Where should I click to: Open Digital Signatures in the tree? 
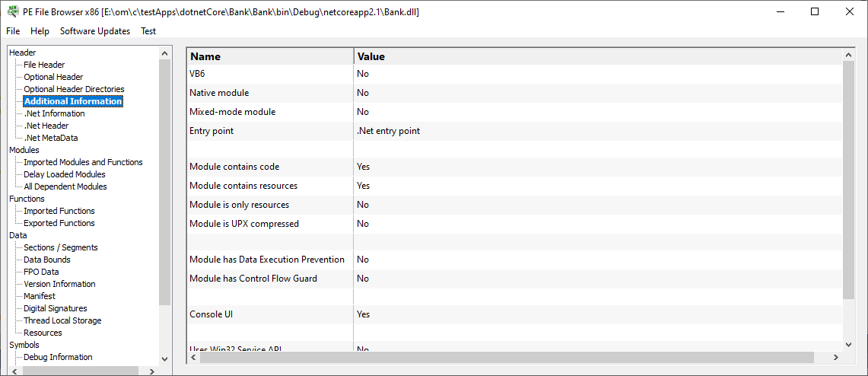(56, 308)
